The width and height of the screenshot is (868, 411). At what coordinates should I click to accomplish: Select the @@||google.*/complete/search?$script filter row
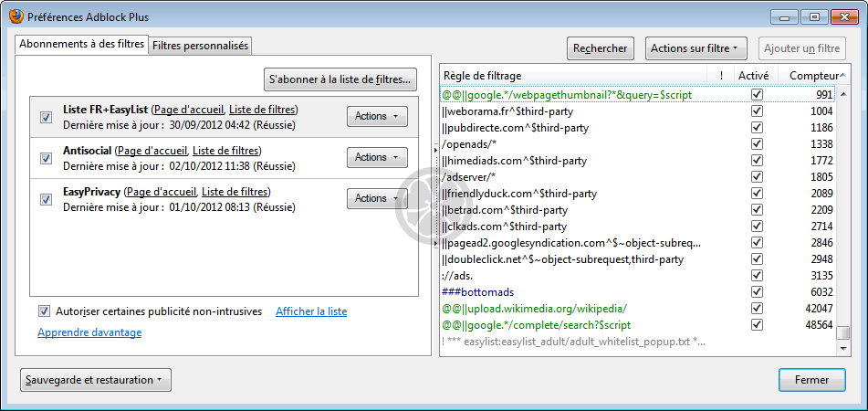click(x=638, y=324)
